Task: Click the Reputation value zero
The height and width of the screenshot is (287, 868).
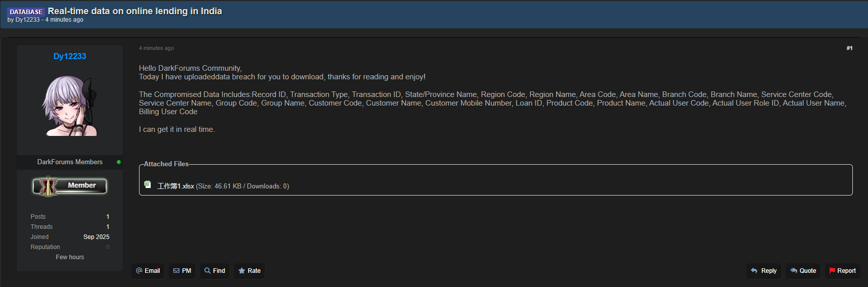Action: pos(108,247)
